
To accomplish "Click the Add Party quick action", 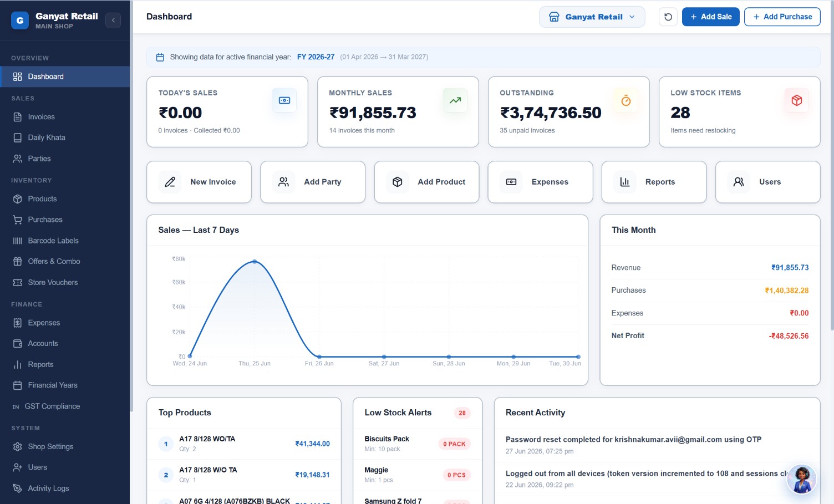I will (313, 182).
